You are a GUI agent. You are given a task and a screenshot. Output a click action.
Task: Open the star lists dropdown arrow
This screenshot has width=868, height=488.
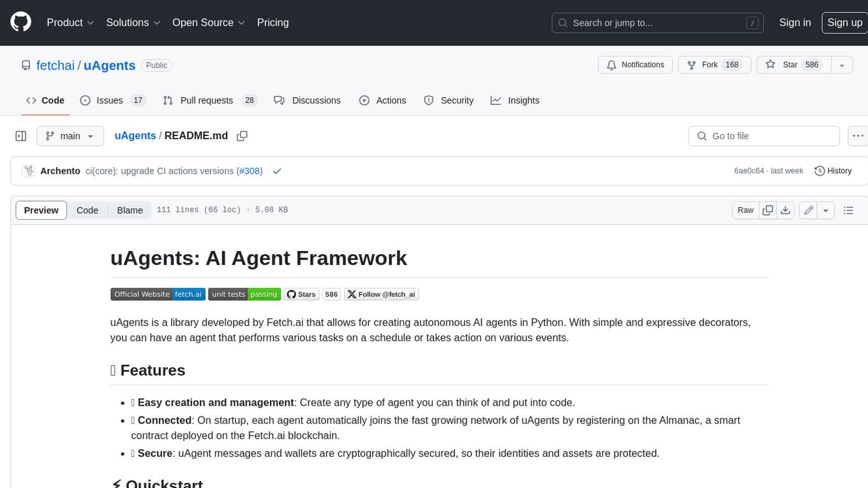[842, 65]
